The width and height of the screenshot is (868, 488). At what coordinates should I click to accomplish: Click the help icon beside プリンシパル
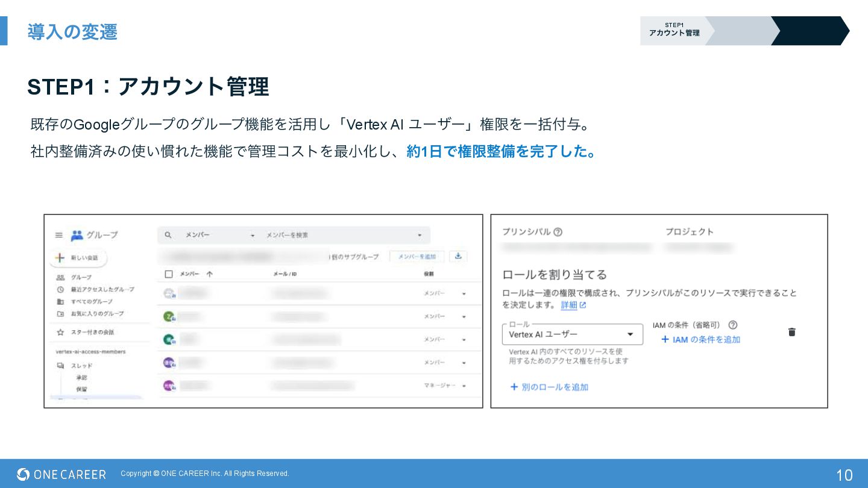click(x=558, y=232)
